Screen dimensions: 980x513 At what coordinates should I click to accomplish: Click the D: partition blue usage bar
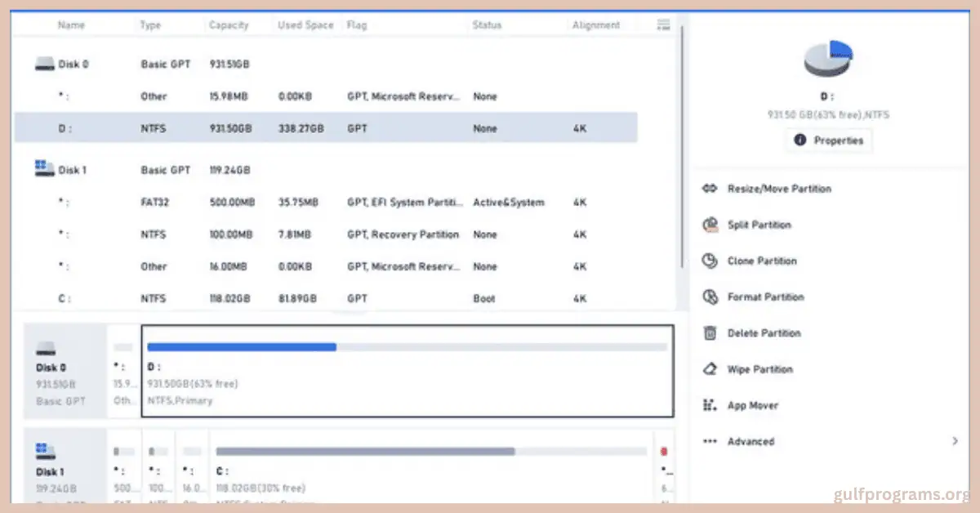pos(242,347)
